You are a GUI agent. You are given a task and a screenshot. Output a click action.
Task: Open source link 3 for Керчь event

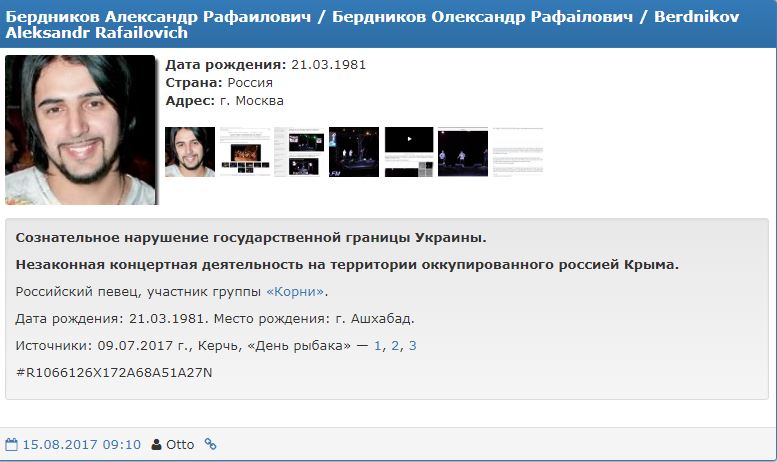pos(412,346)
